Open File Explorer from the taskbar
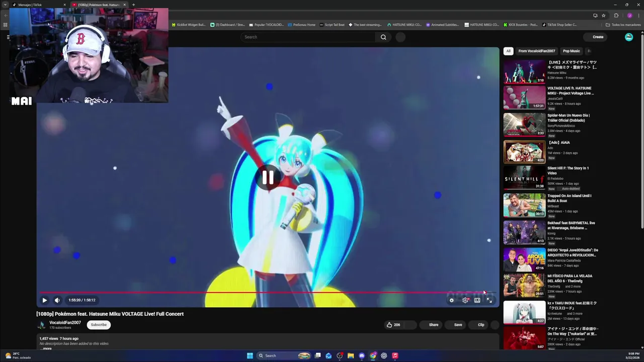Image resolution: width=644 pixels, height=362 pixels. tap(351, 355)
